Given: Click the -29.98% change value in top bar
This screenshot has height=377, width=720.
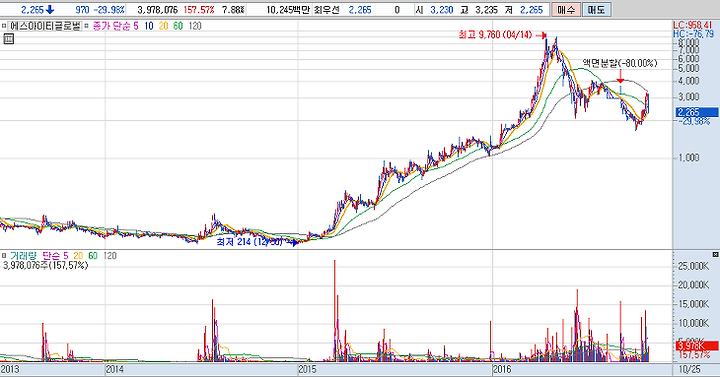Looking at the screenshot, I should coord(109,10).
